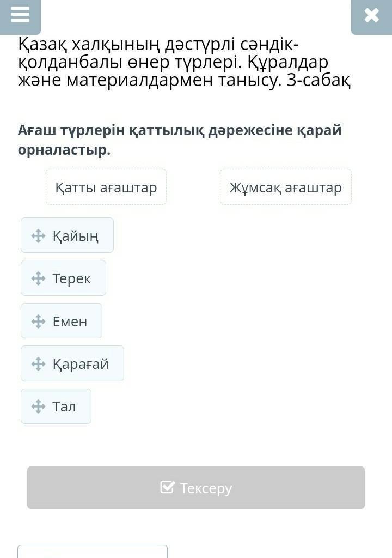The height and width of the screenshot is (558, 392).
Task: Click the checkmark icon on Тексеру button
Action: (x=168, y=487)
